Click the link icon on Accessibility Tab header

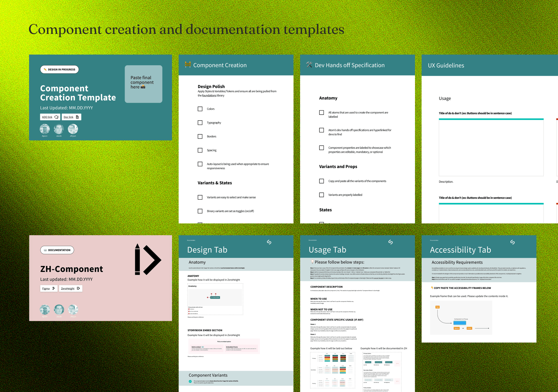pos(512,242)
